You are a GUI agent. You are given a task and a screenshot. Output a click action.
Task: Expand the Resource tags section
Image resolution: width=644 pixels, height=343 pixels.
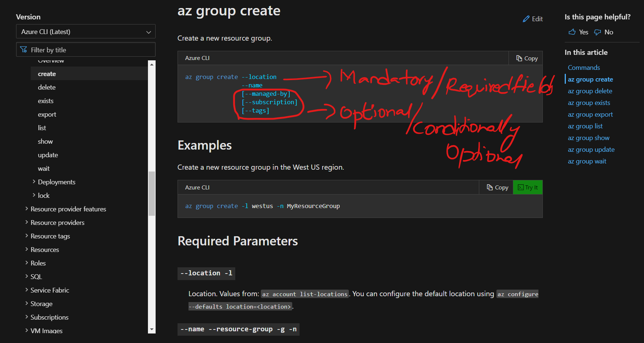27,235
